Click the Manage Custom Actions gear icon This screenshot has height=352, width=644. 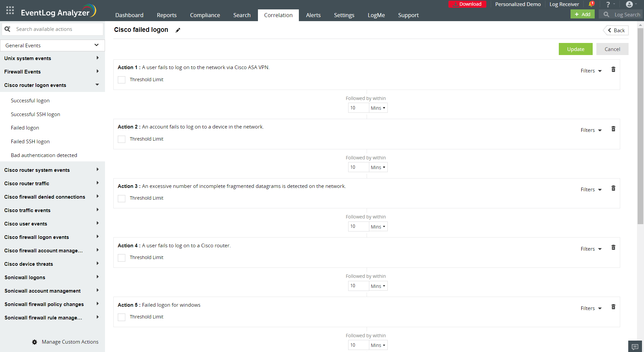click(x=35, y=342)
